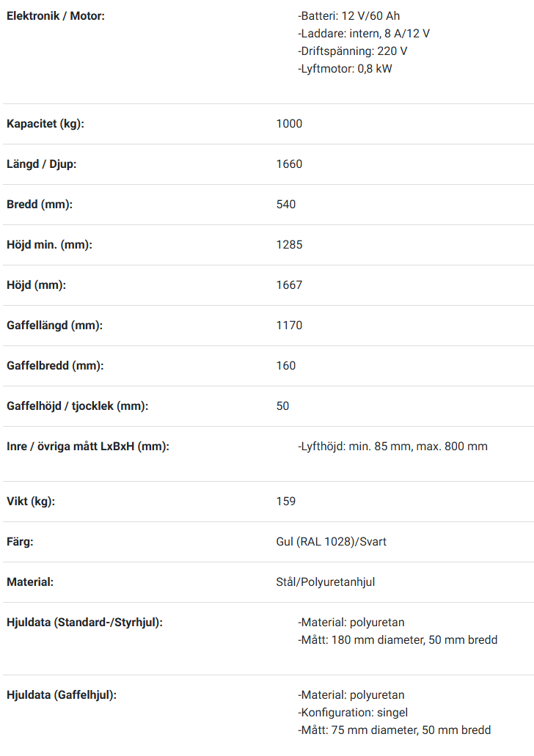This screenshot has height=756, width=534.
Task: Click the Vikt (kg) value 159
Action: tap(285, 502)
